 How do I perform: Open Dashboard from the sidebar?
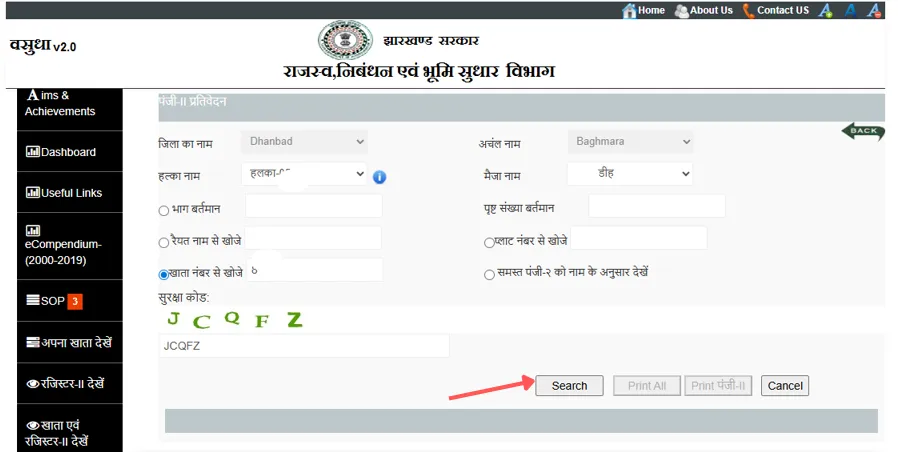click(70, 151)
